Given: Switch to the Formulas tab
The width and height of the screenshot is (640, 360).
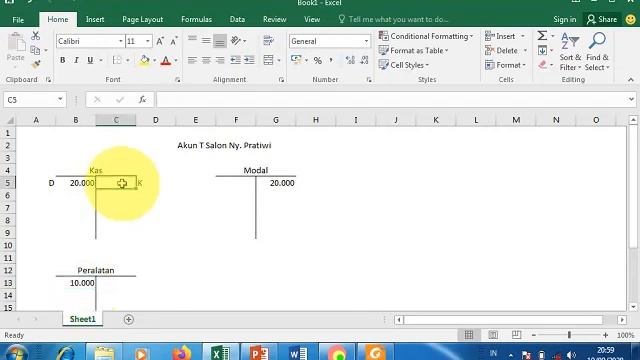Looking at the screenshot, I should (196, 20).
